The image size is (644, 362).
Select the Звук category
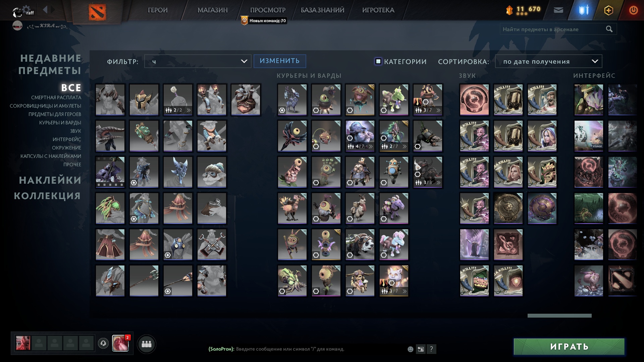[x=75, y=131]
